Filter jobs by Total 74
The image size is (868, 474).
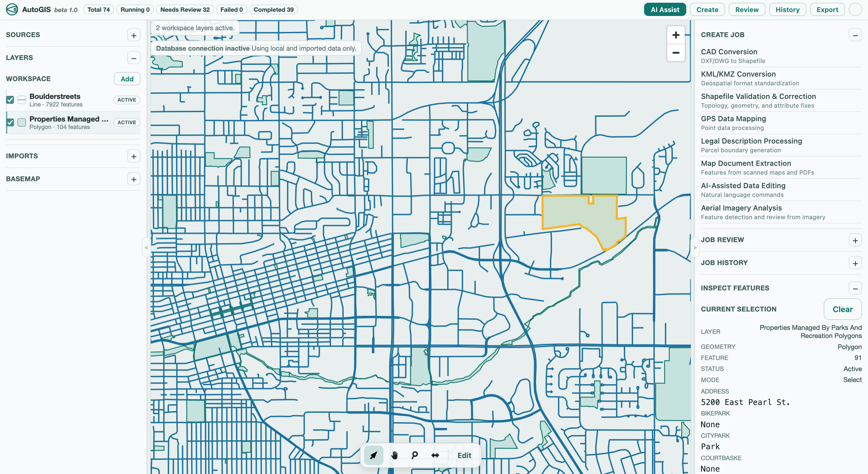click(98, 9)
